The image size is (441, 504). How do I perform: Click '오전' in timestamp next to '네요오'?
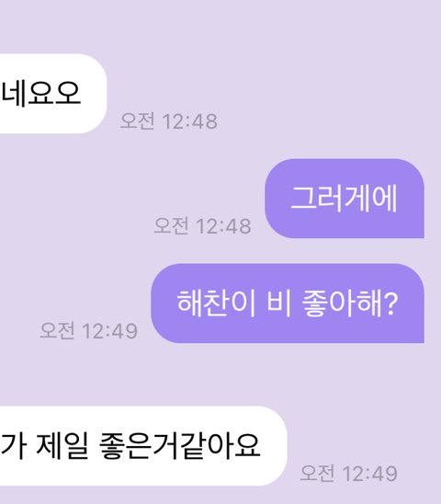(137, 121)
